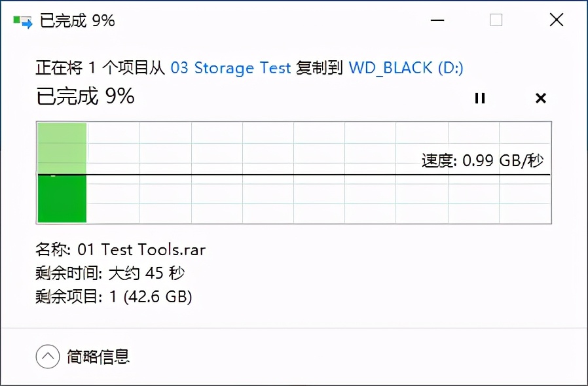Toggle the paused state of the transfer
This screenshot has height=386, width=588.
pyautogui.click(x=480, y=98)
